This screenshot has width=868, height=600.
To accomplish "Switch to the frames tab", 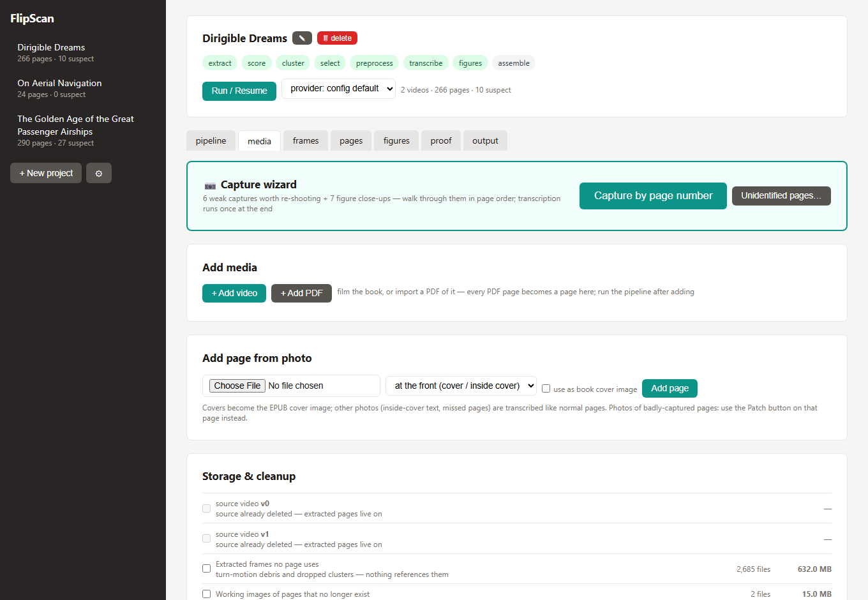I will pos(306,140).
